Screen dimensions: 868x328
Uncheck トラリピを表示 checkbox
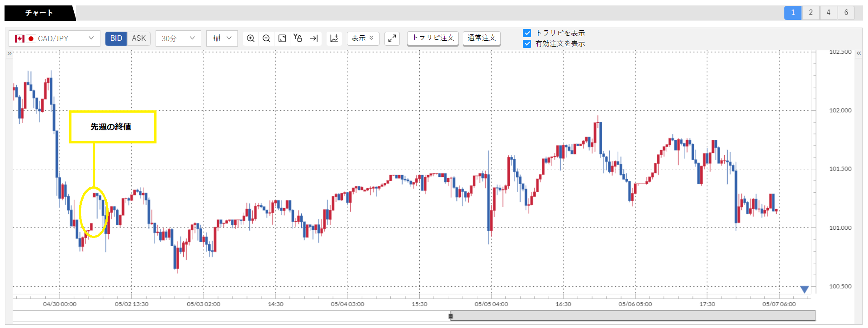(x=527, y=33)
